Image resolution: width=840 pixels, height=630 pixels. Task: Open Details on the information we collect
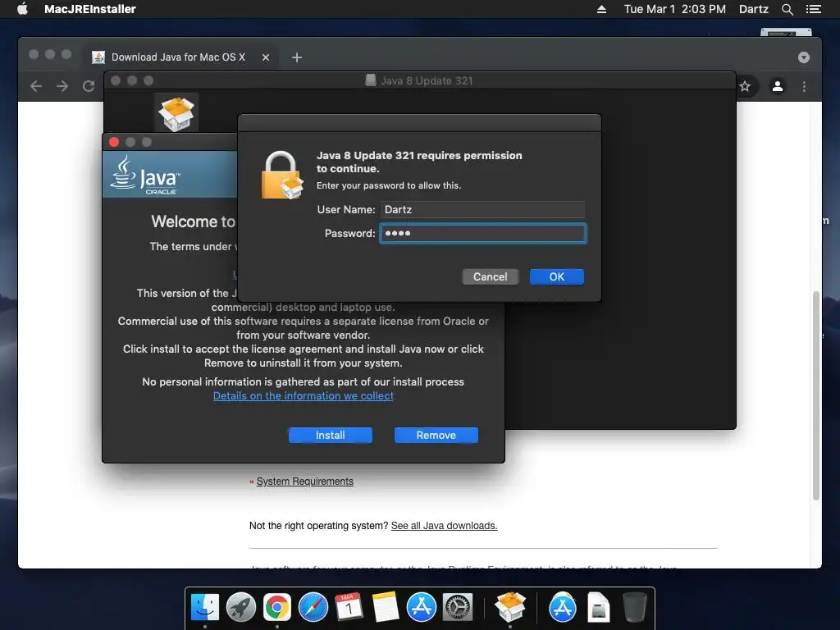[x=304, y=396]
